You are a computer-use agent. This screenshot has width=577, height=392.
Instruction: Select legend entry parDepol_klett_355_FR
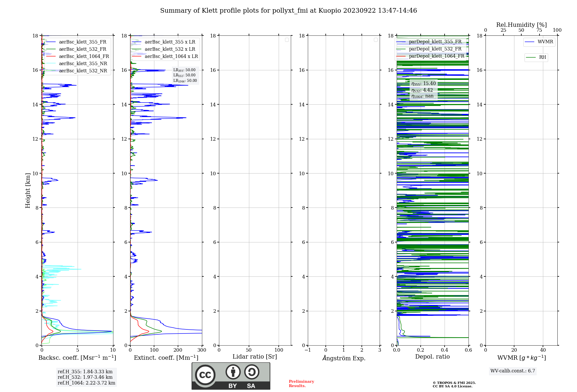coord(430,42)
